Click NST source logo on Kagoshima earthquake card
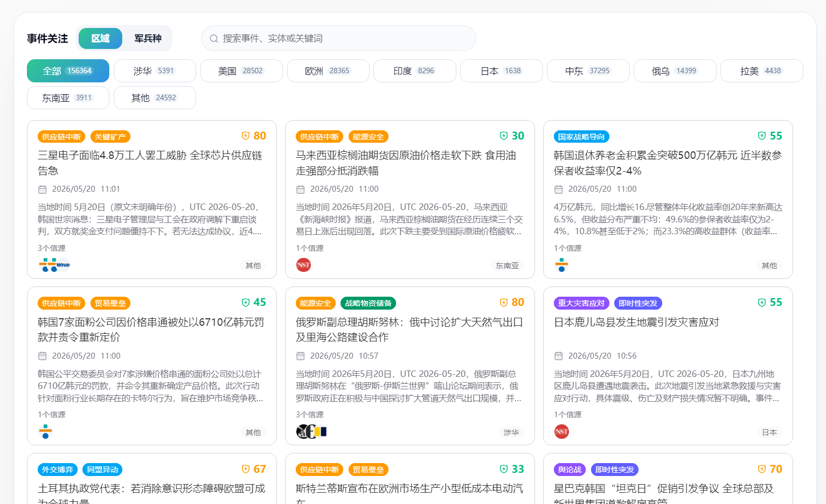Screen dimensions: 826x504 pos(561,431)
